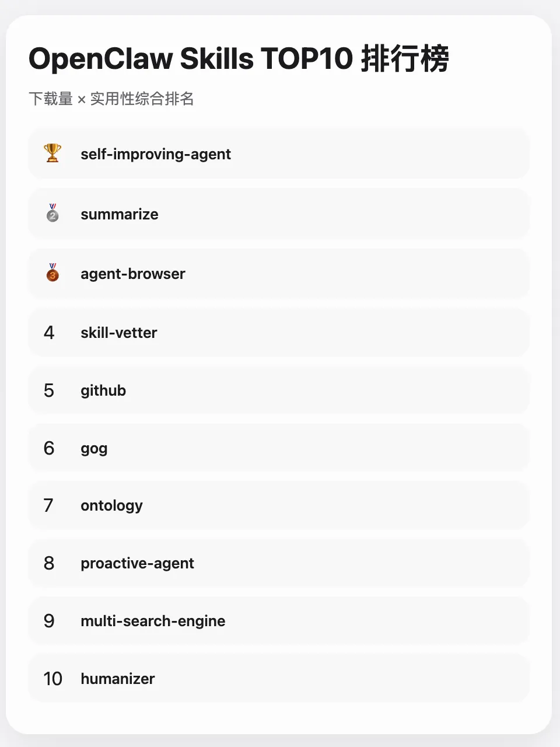
Task: Click the ontology list item
Action: coord(279,505)
